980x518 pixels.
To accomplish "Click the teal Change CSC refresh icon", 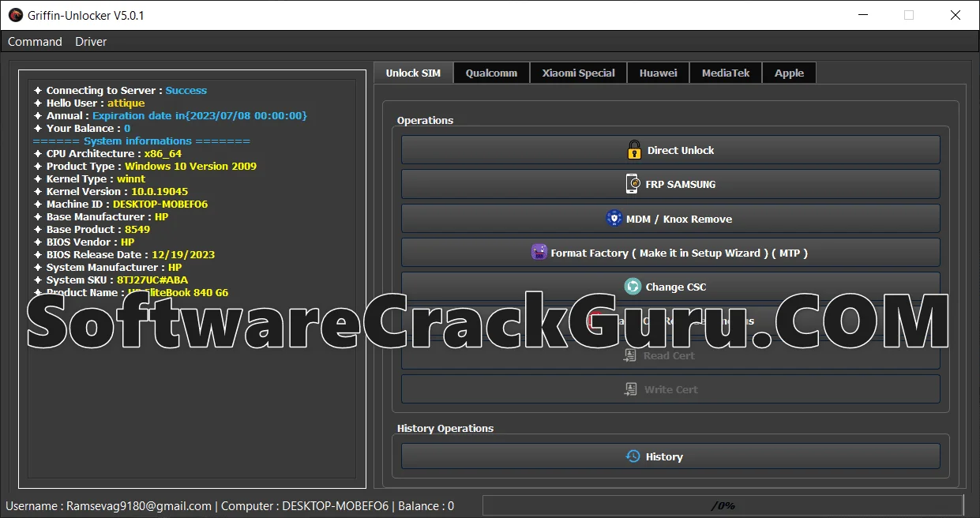I will point(633,287).
